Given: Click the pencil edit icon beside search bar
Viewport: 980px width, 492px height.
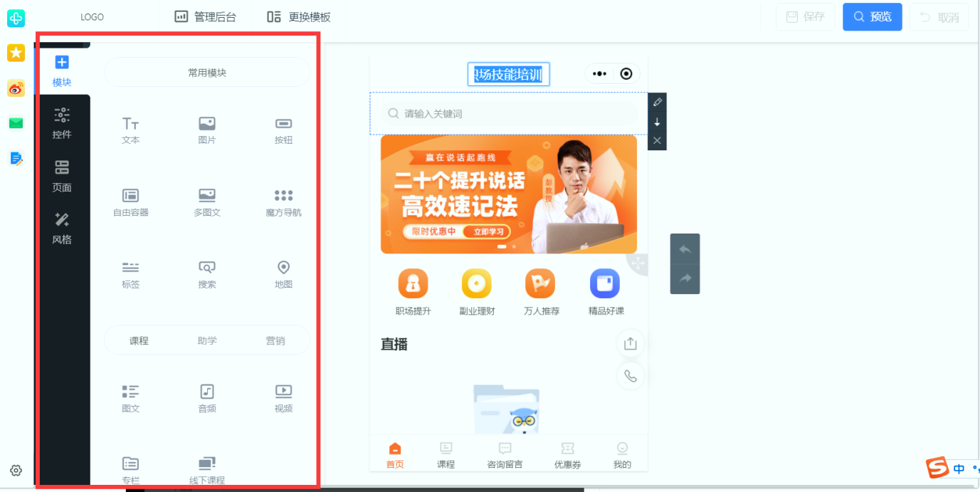Looking at the screenshot, I should point(657,103).
